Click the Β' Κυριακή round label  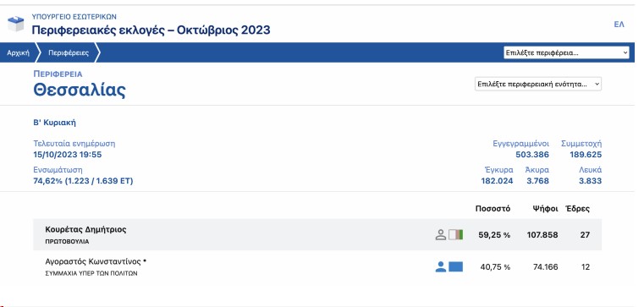point(55,123)
